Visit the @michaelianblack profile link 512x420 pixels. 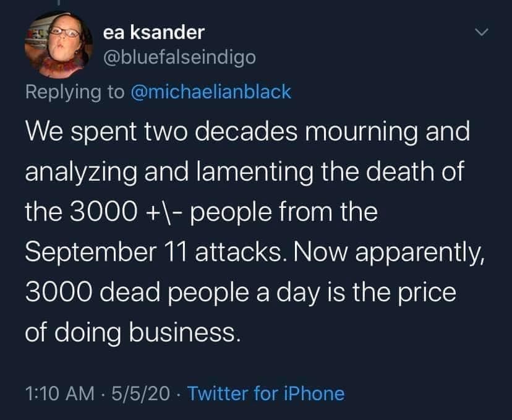pos(210,92)
